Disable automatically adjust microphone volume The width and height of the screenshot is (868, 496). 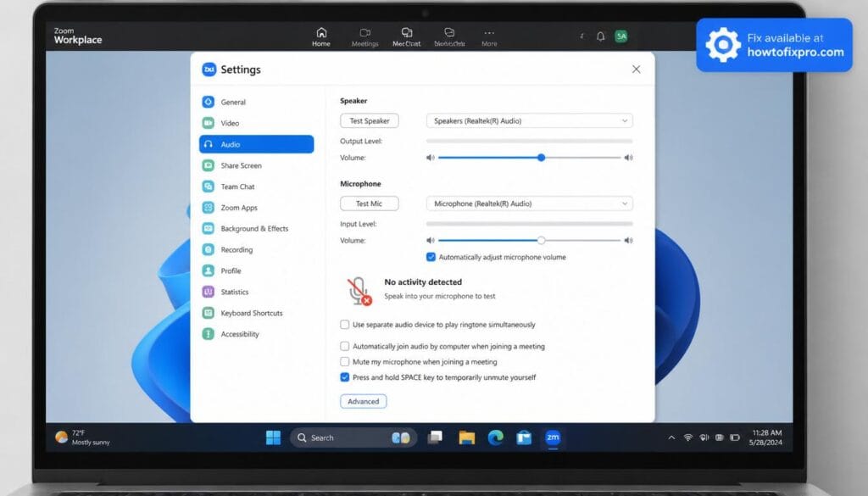point(431,257)
